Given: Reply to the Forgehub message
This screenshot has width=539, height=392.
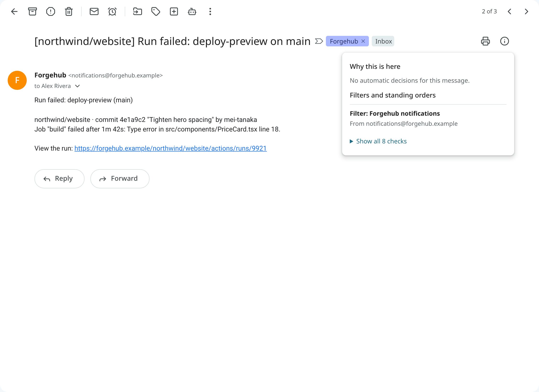Looking at the screenshot, I should tap(59, 179).
